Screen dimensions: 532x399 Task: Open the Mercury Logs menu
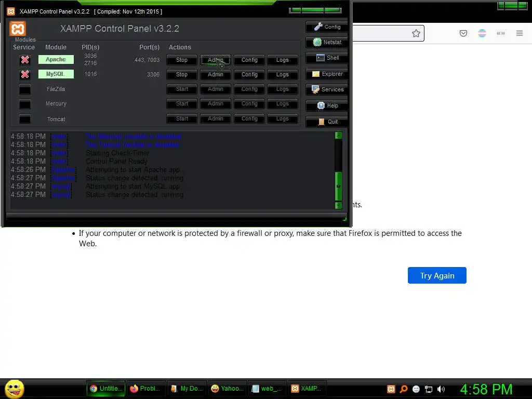[282, 103]
